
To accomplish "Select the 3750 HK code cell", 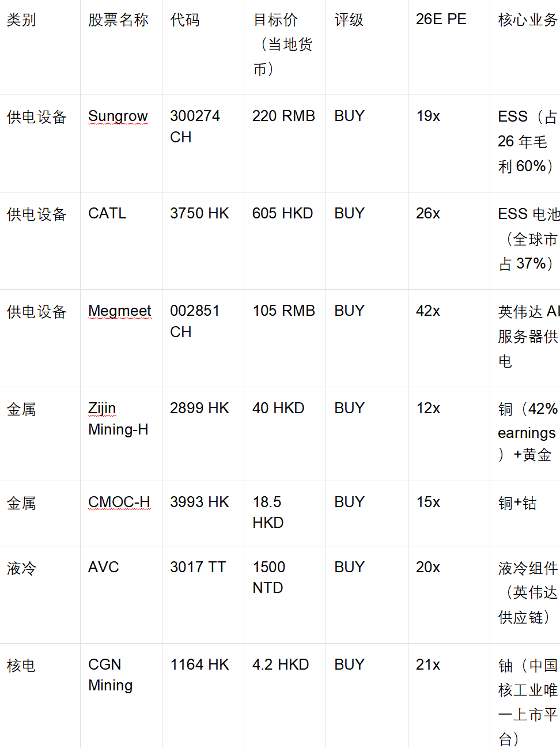I will [199, 214].
